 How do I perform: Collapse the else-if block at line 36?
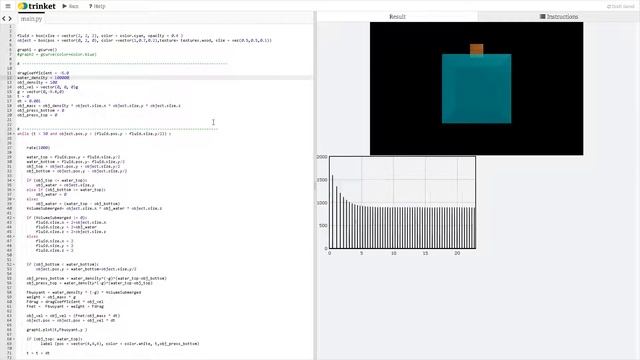[14, 189]
